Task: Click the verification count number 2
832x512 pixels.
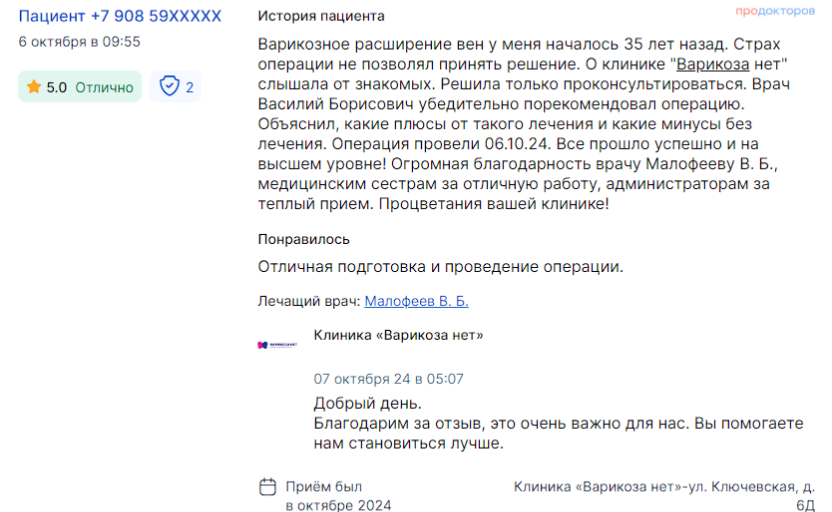Action: (189, 88)
